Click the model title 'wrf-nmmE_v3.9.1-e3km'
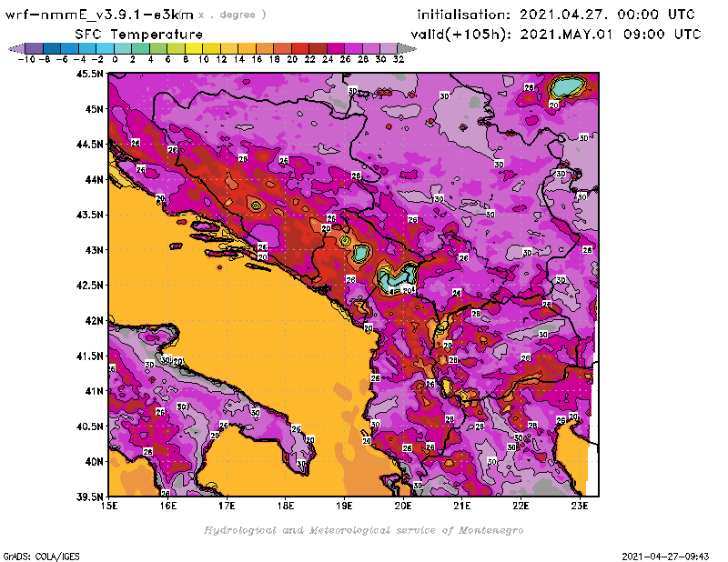The image size is (728, 562). pyautogui.click(x=99, y=15)
